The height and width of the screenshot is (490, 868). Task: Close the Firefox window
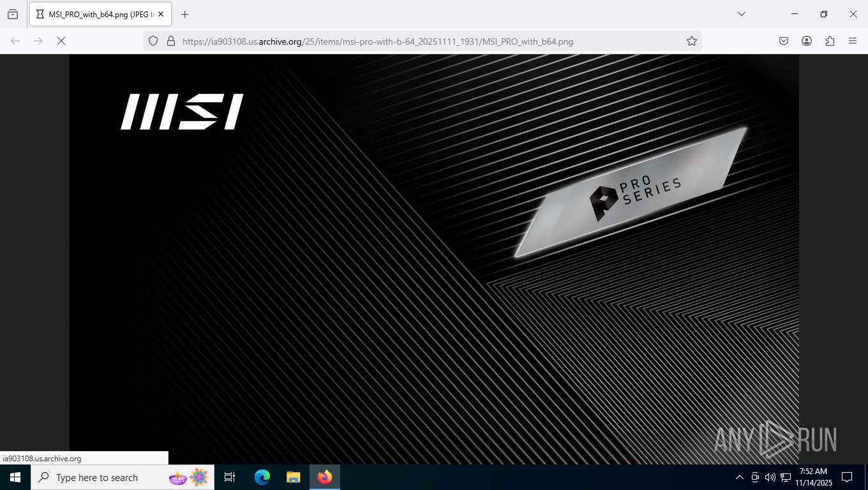pyautogui.click(x=853, y=14)
